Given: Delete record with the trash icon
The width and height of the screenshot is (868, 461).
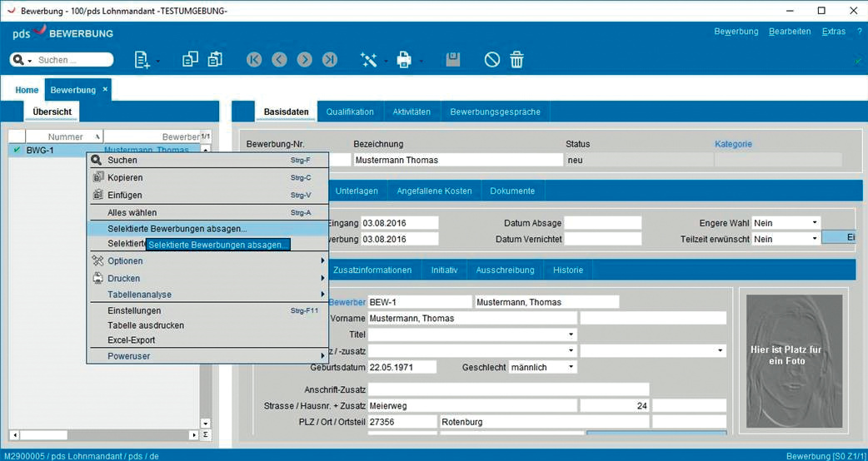Looking at the screenshot, I should click(516, 60).
